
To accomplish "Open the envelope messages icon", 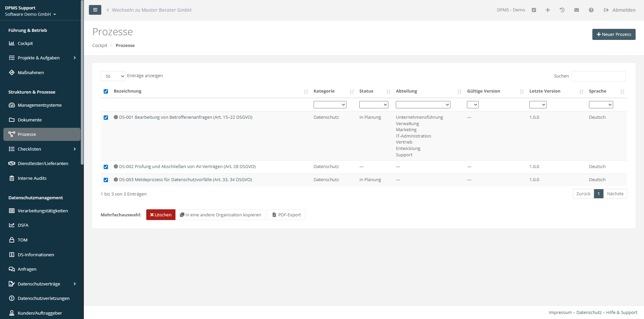I will pyautogui.click(x=577, y=10).
